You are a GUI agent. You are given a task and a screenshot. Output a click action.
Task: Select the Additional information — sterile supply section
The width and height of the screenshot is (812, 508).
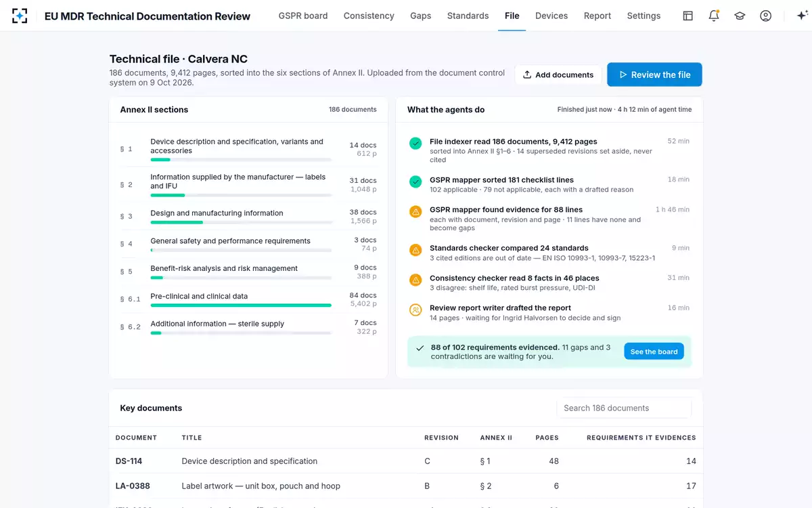(248, 327)
